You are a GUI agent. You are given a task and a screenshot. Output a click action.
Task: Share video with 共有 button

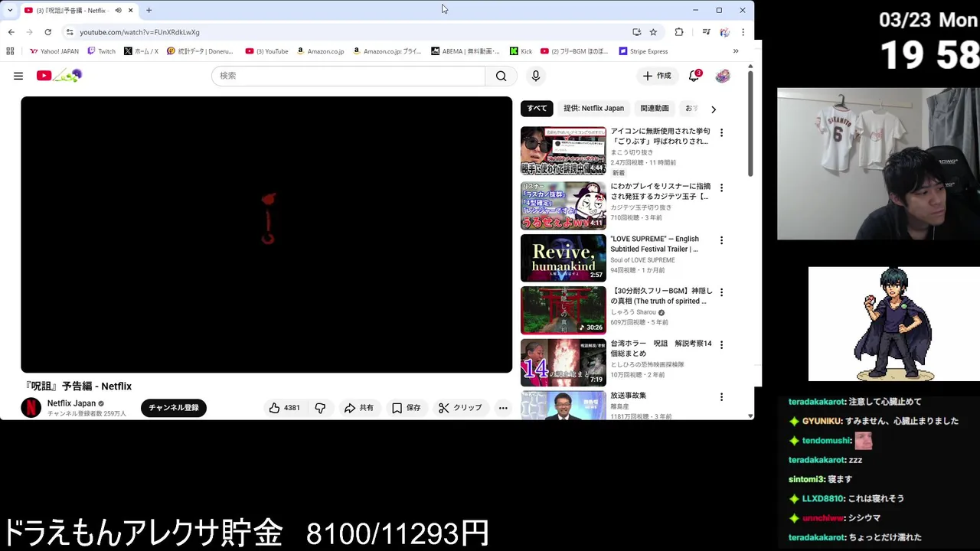point(359,408)
